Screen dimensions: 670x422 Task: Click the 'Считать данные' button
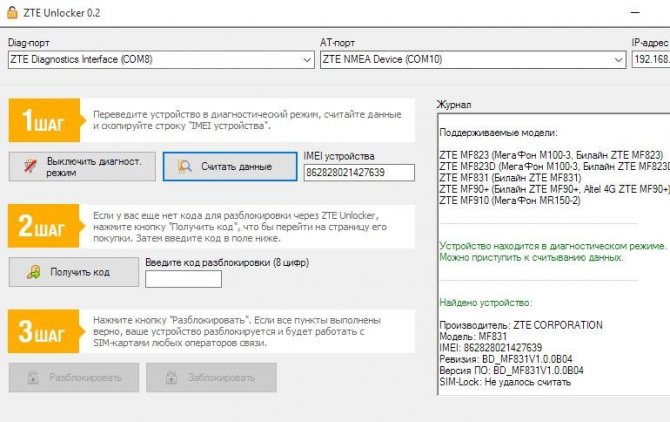coord(230,167)
